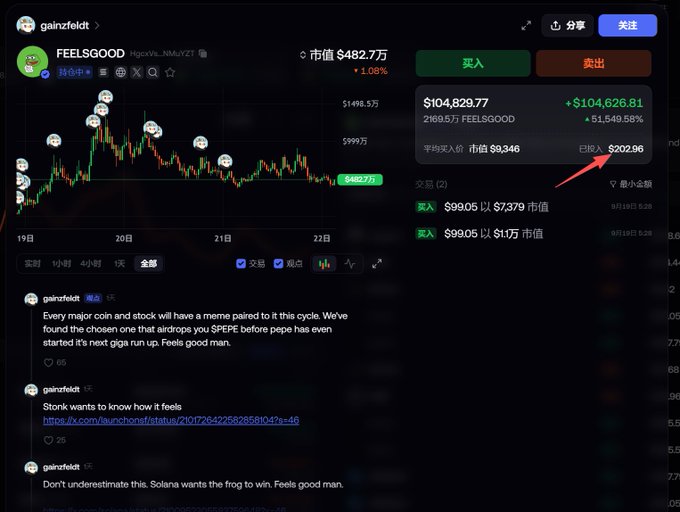680x512 pixels.
Task: Click the $99.05 buy at $1.1万 市值 row
Action: pyautogui.click(x=533, y=234)
